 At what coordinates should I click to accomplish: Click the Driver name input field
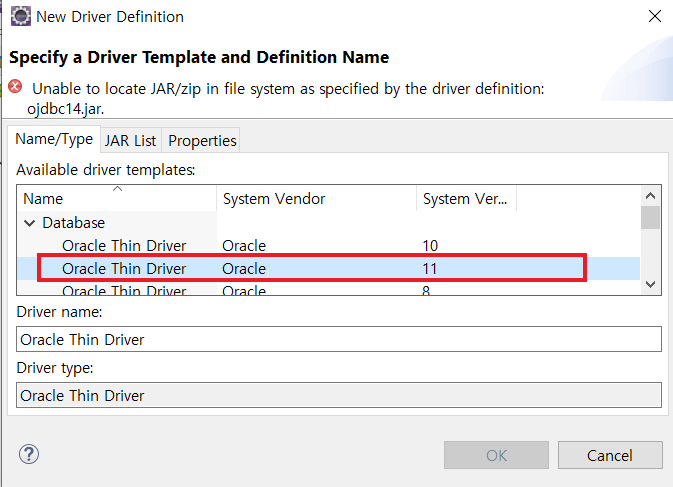[x=339, y=339]
